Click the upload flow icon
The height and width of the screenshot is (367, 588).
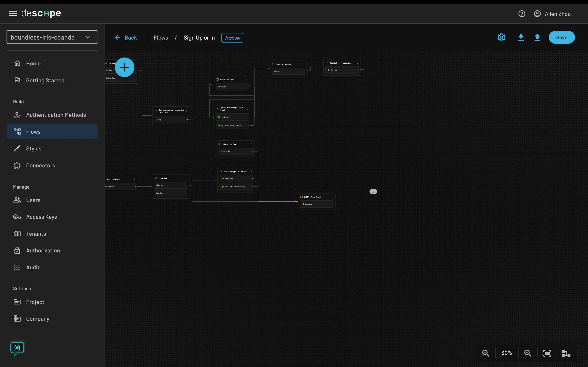(x=537, y=37)
